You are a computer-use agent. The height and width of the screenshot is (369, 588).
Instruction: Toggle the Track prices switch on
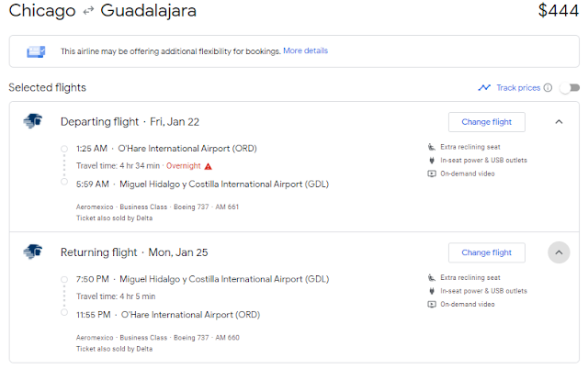coord(570,88)
